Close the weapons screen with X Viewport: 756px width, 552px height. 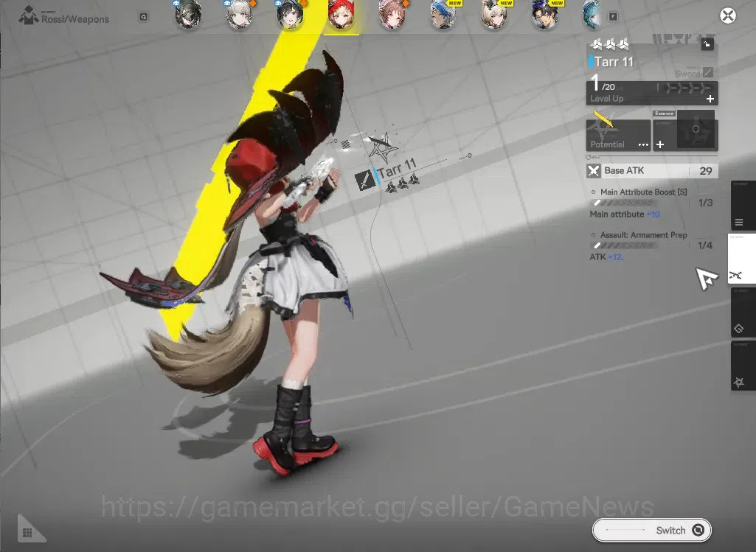(x=727, y=16)
